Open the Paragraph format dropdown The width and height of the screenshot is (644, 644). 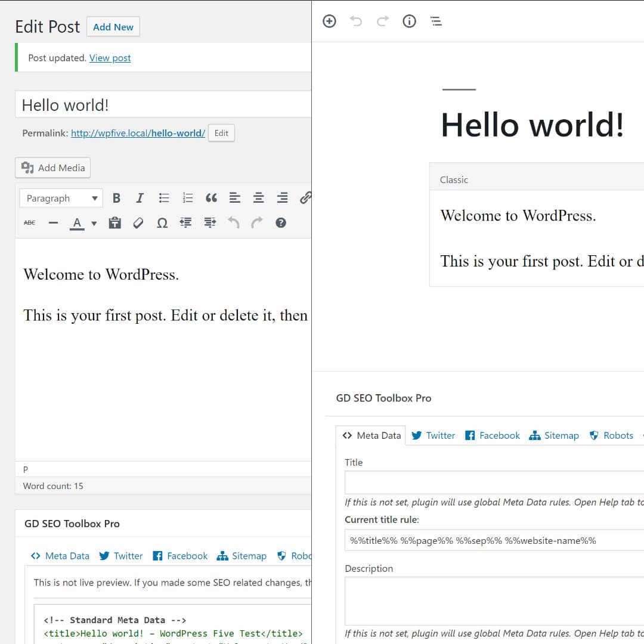61,199
